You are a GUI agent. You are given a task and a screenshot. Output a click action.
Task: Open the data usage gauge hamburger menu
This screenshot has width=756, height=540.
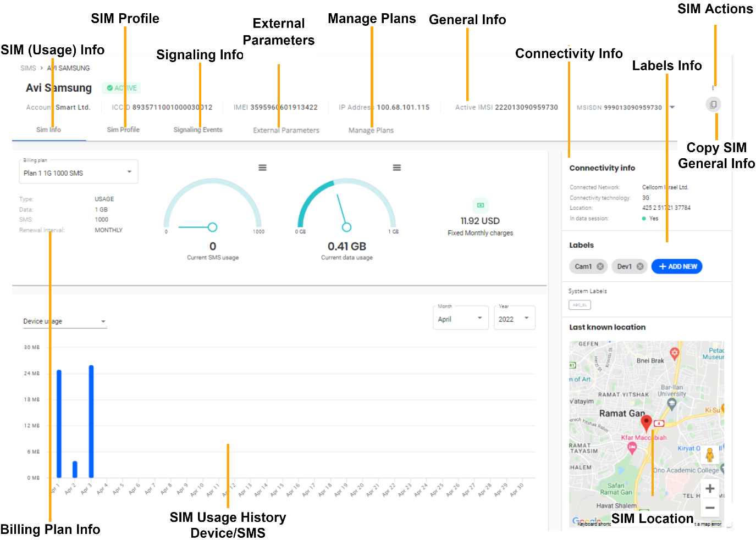click(396, 168)
